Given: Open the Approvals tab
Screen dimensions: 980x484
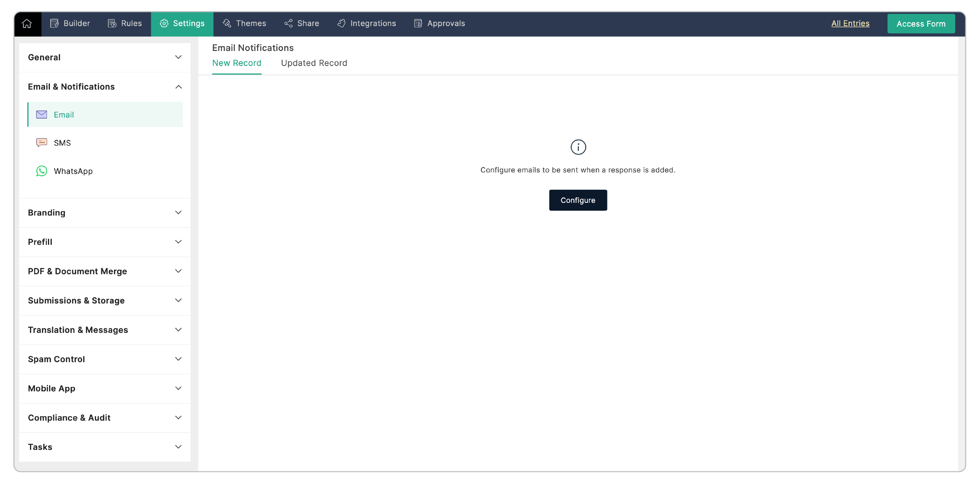Looking at the screenshot, I should (439, 24).
